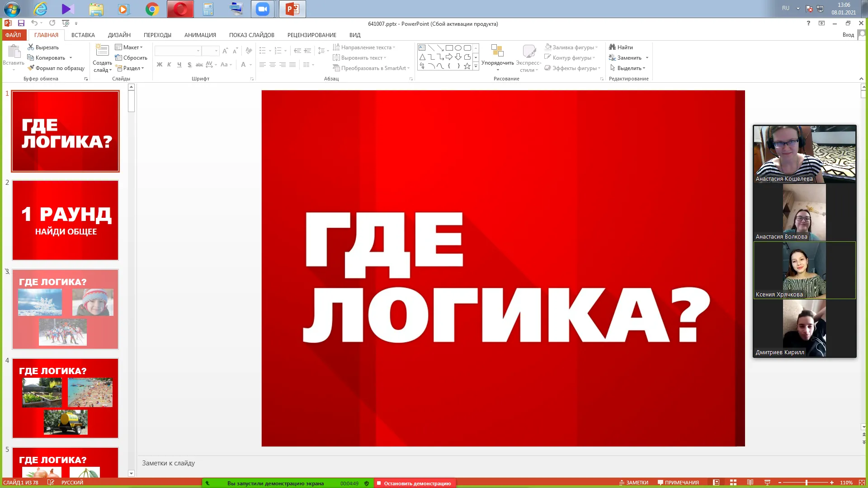Screen dimensions: 868x488
Task: Click the Paste (Вставить) clipboard icon
Action: [x=14, y=52]
